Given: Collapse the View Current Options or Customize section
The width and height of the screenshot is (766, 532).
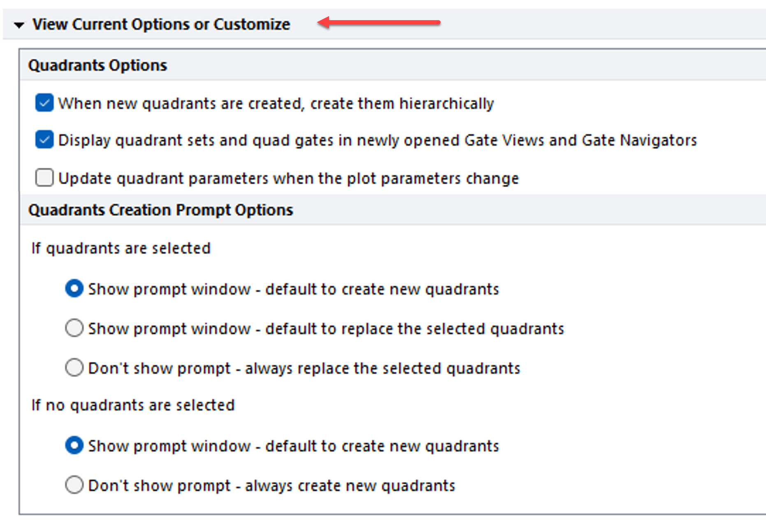Looking at the screenshot, I should click(x=19, y=25).
